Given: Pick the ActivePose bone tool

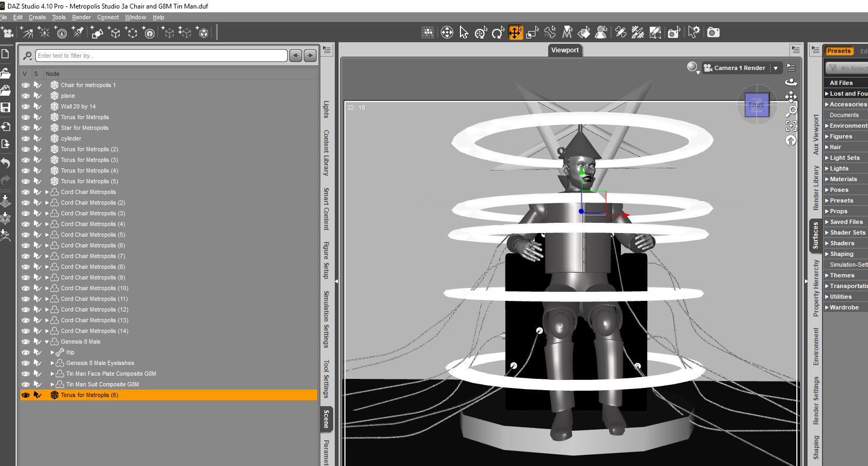Looking at the screenshot, I should point(549,33).
